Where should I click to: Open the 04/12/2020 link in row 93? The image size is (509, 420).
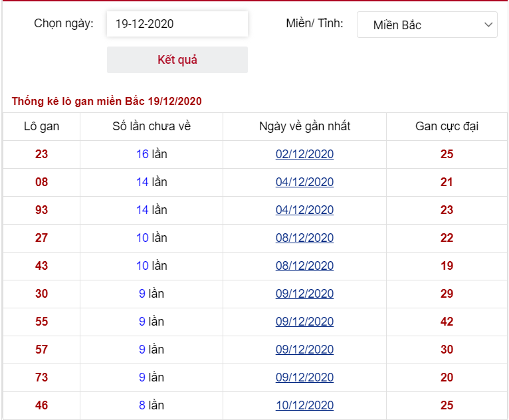click(304, 210)
